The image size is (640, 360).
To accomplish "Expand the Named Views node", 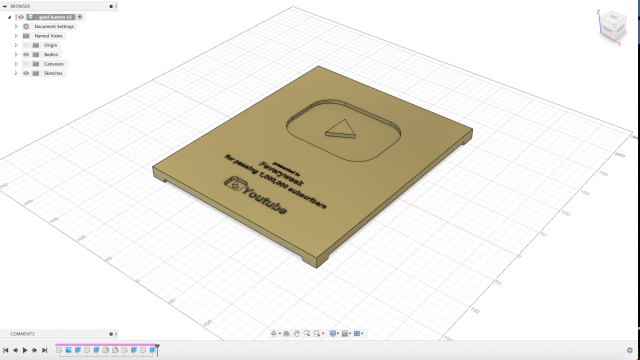I will 16,36.
